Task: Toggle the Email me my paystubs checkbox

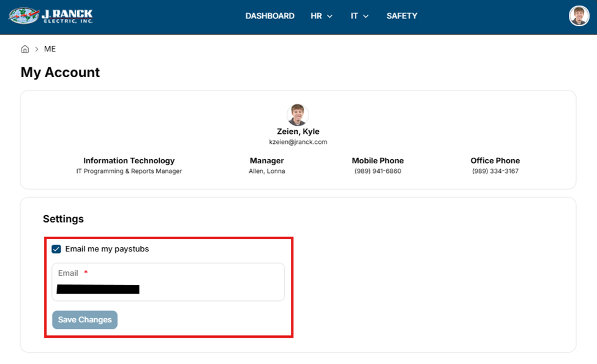Action: tap(56, 249)
